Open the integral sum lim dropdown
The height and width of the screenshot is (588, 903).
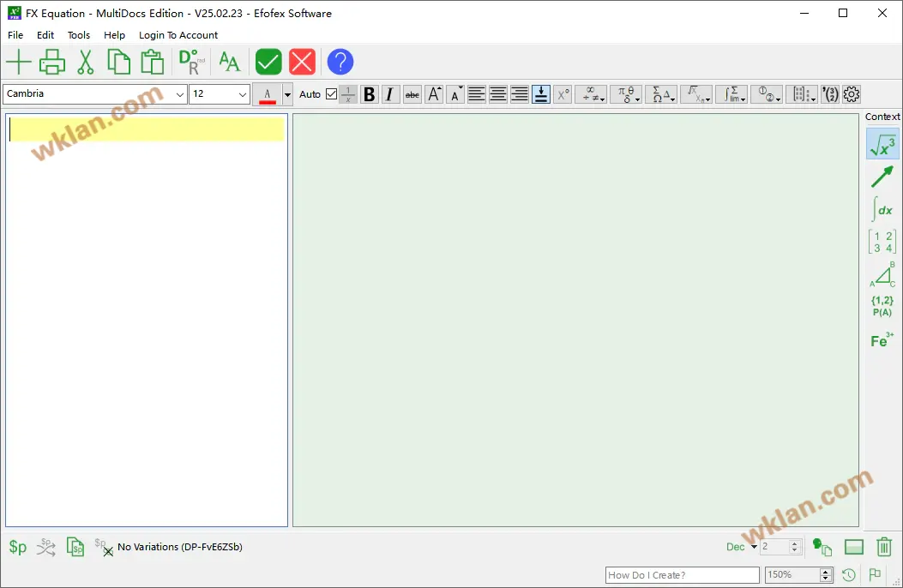pyautogui.click(x=732, y=94)
